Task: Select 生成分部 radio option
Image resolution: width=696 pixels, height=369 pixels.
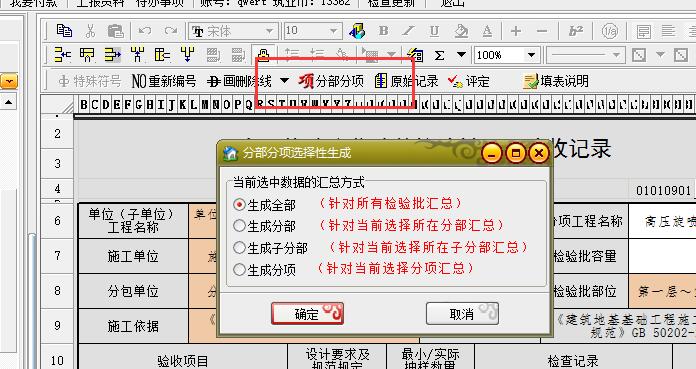Action: 239,226
